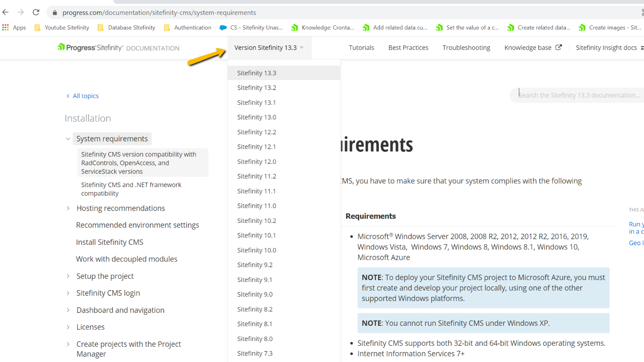Open the Youtube Sitefinity bookmark folder
Screen dimensions: 644x362
(62, 28)
